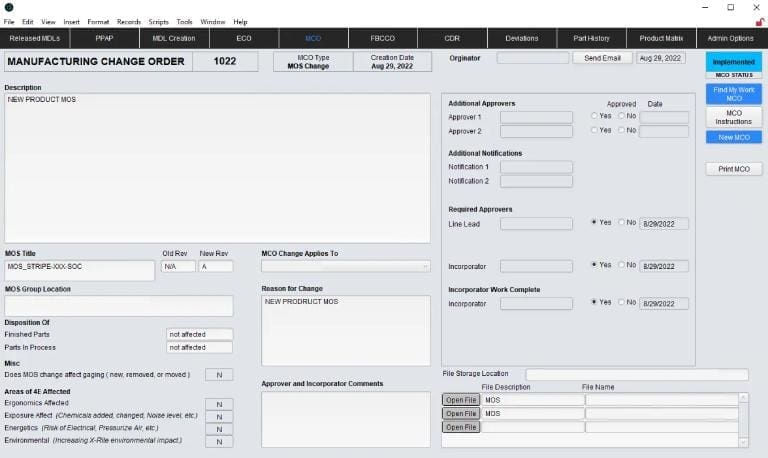This screenshot has width=768, height=458.
Task: Expand the MCO Change Applies To dropdown
Action: (x=346, y=266)
